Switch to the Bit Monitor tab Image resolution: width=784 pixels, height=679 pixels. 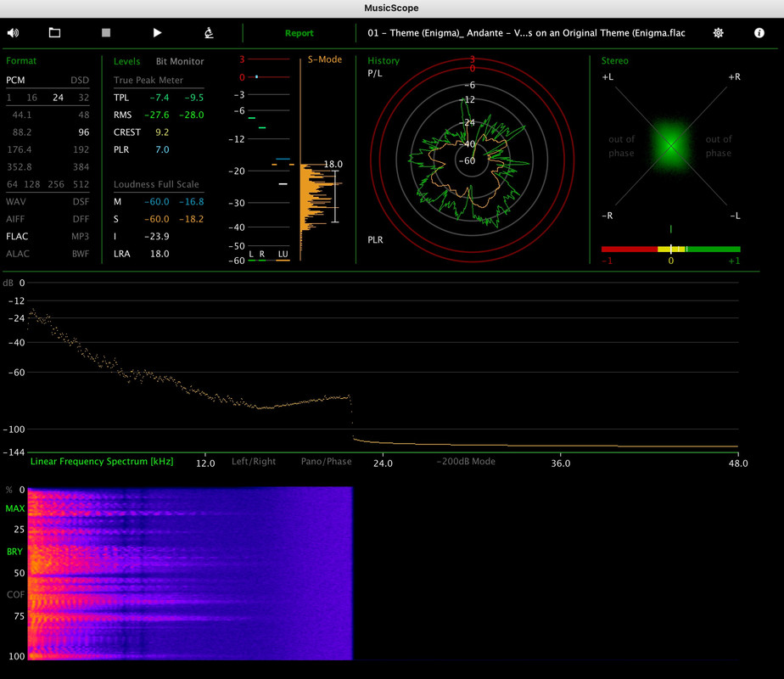point(180,61)
